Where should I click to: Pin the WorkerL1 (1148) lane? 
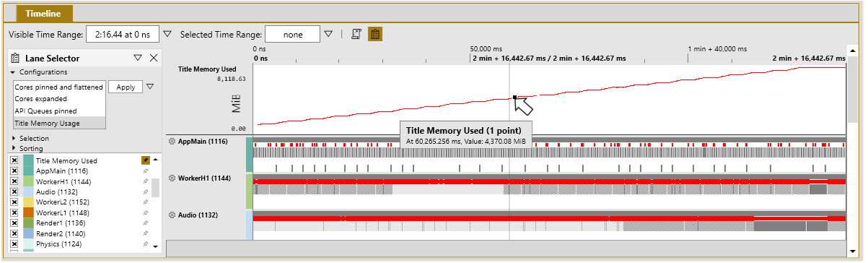click(145, 213)
